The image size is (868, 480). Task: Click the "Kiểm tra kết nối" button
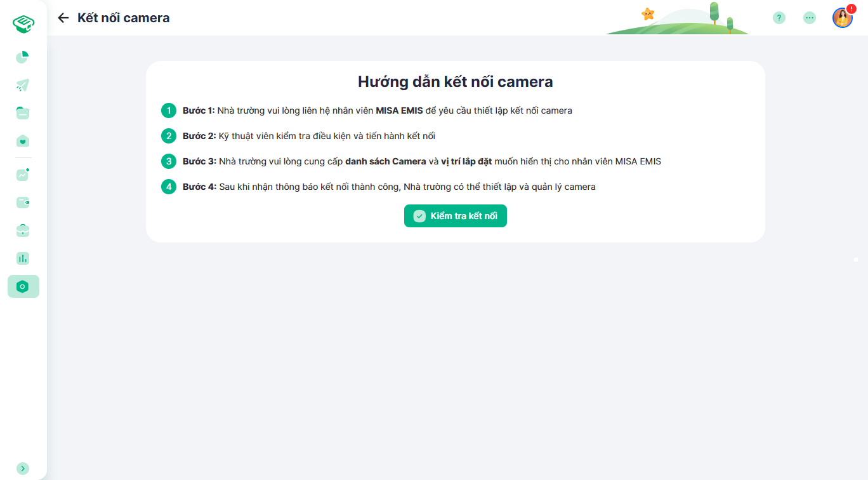pyautogui.click(x=455, y=216)
